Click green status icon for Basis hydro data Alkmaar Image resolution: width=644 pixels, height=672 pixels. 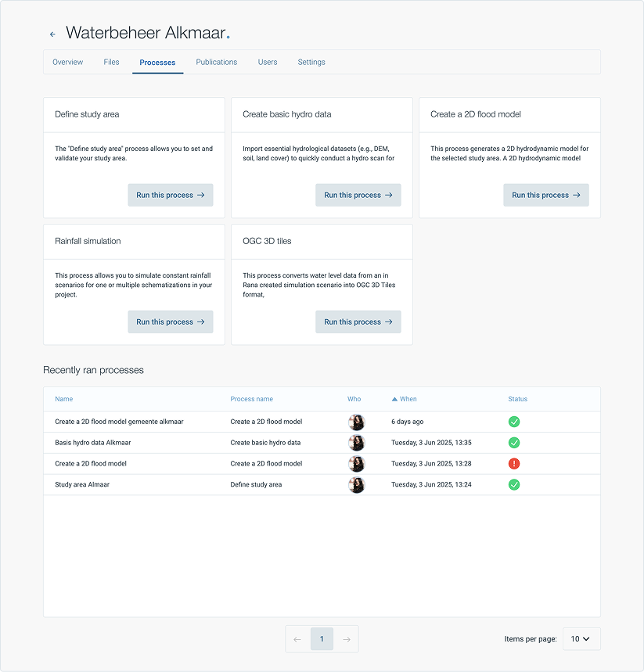514,443
